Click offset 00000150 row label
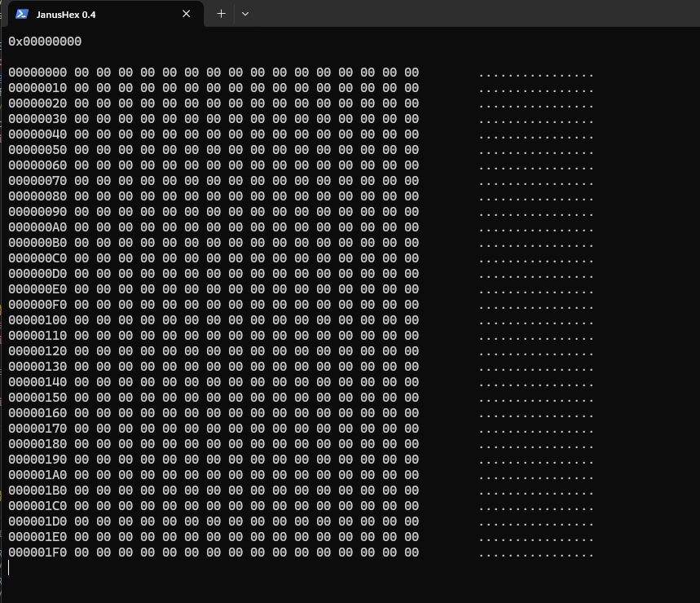The width and height of the screenshot is (700, 603). pos(37,397)
